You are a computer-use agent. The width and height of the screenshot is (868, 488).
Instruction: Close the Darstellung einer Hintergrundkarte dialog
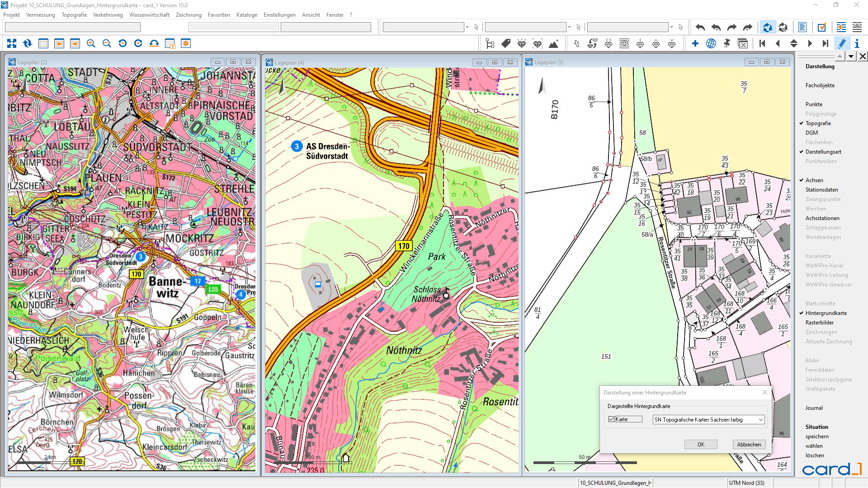coord(765,392)
